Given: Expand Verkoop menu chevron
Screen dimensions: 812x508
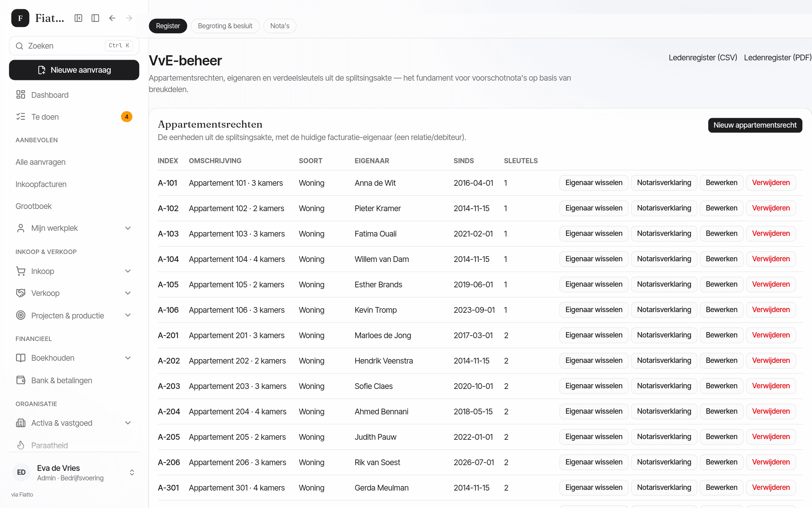Looking at the screenshot, I should click(128, 293).
